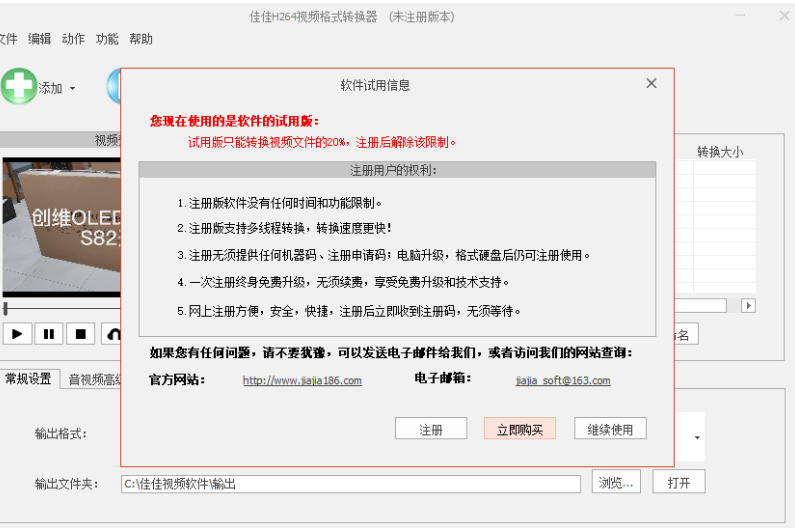
Task: Switch to the 常规设置 tab
Action: pyautogui.click(x=28, y=379)
